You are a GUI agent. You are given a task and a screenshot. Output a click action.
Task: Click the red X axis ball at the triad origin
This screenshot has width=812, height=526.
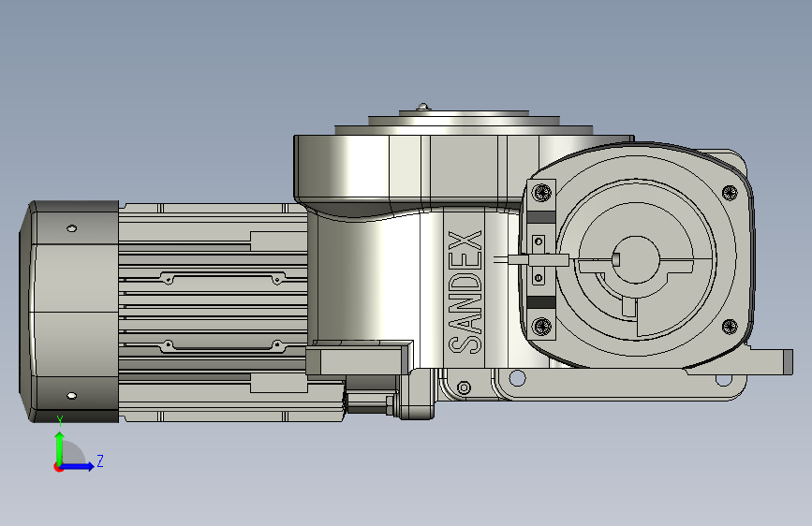tap(58, 467)
